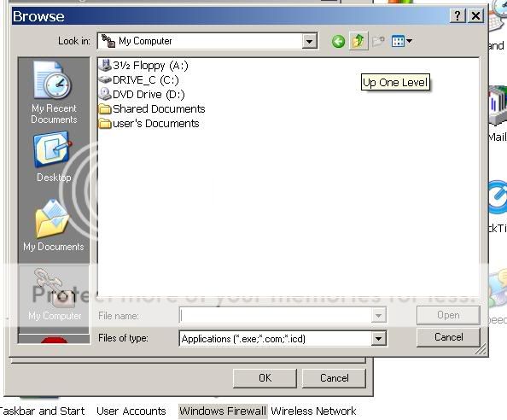507x420 pixels.
Task: Open My Recent Documents in places bar
Action: (54, 93)
